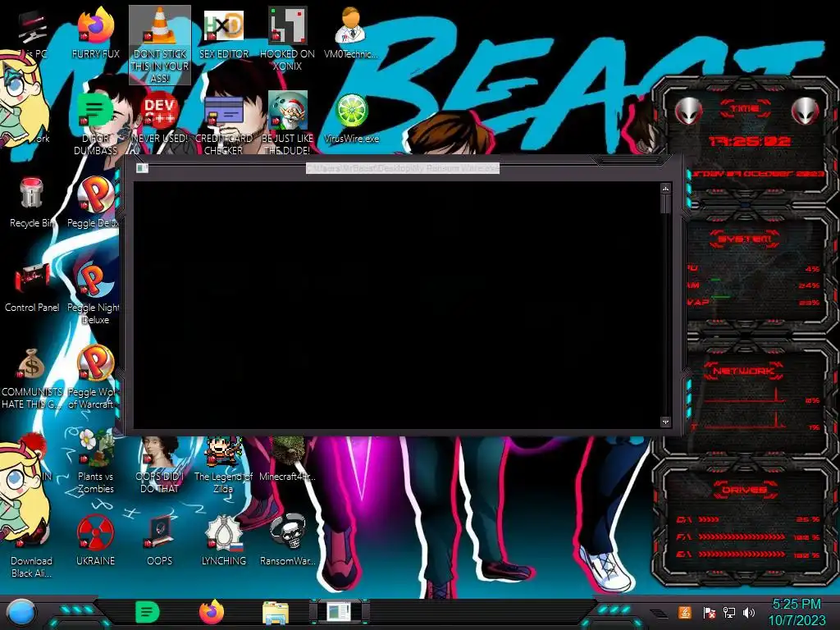Click the console scrollbar down arrow
This screenshot has height=630, width=840.
(665, 422)
